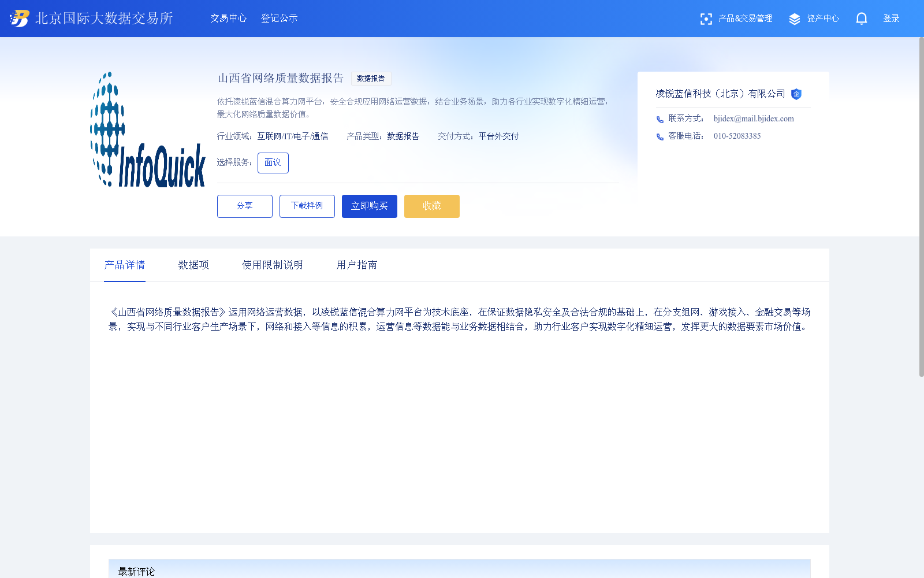
Task: Click the 立即购买 button
Action: [x=370, y=206]
